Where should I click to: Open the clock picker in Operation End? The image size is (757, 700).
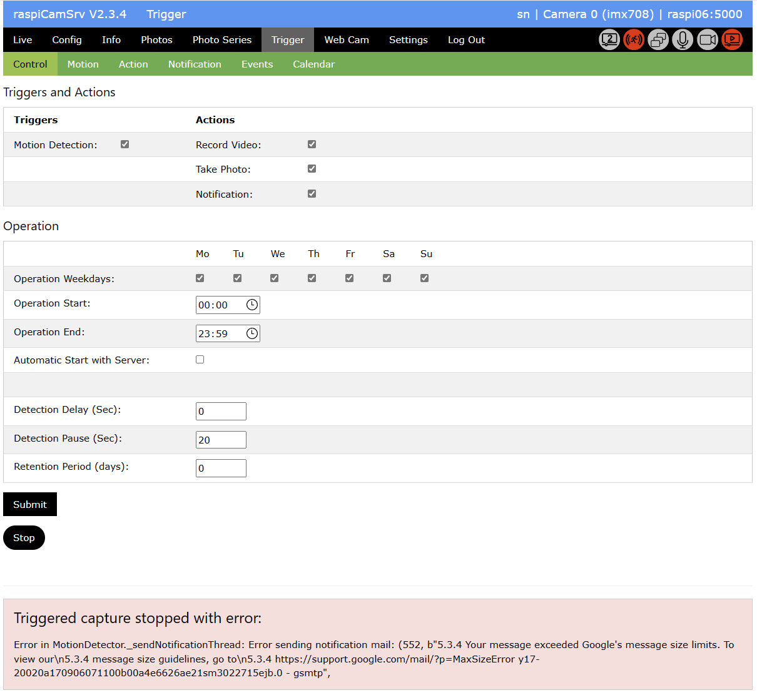pyautogui.click(x=251, y=333)
